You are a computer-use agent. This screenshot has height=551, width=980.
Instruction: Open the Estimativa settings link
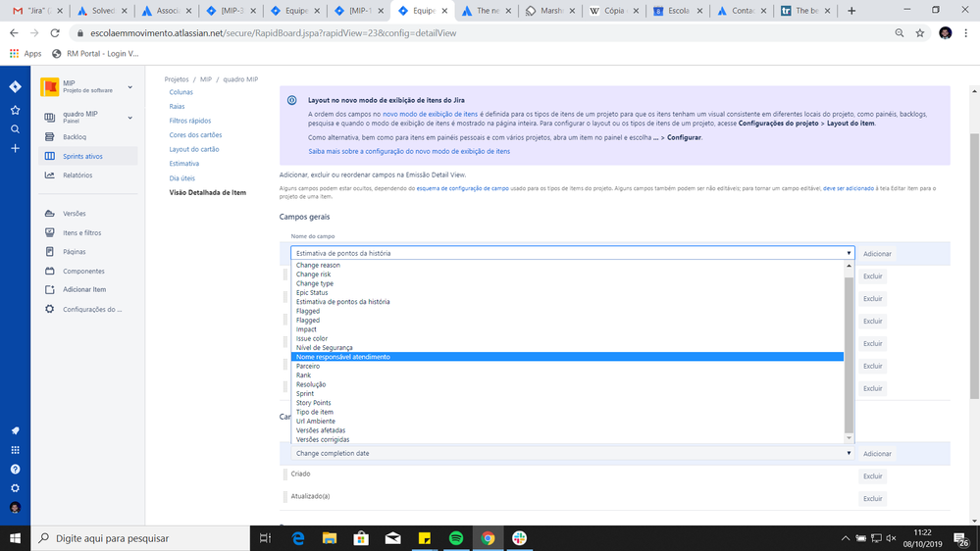coord(184,164)
